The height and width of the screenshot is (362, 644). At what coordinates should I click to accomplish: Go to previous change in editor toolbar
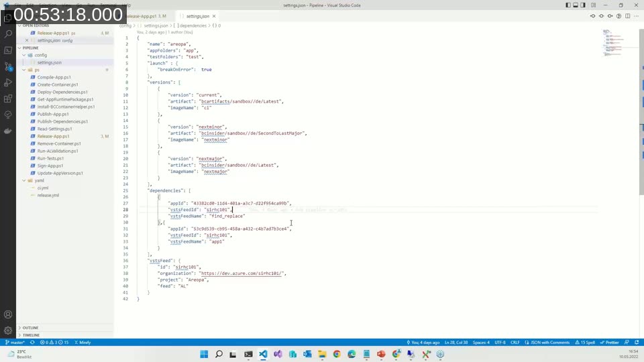pos(592,16)
